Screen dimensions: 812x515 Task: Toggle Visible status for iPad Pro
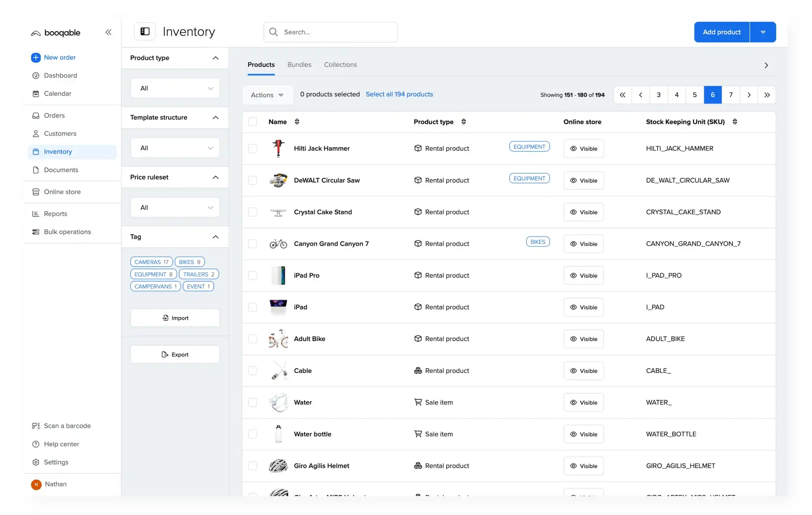pos(583,276)
